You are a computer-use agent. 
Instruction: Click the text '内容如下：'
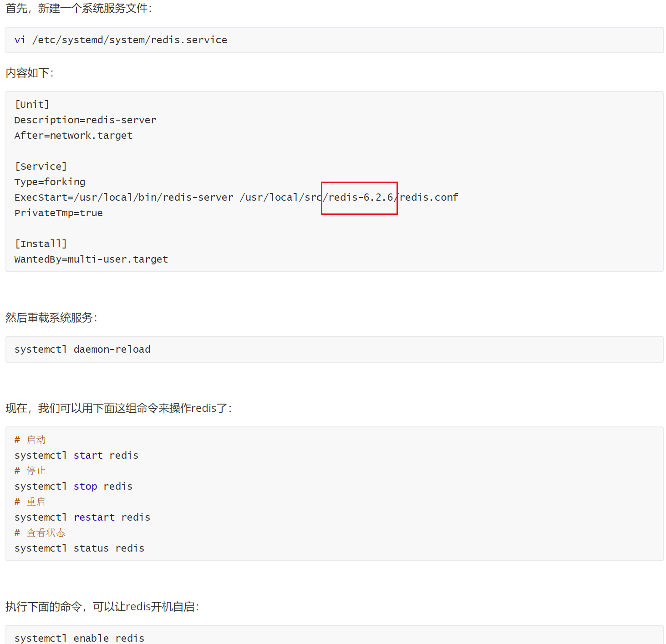30,73
